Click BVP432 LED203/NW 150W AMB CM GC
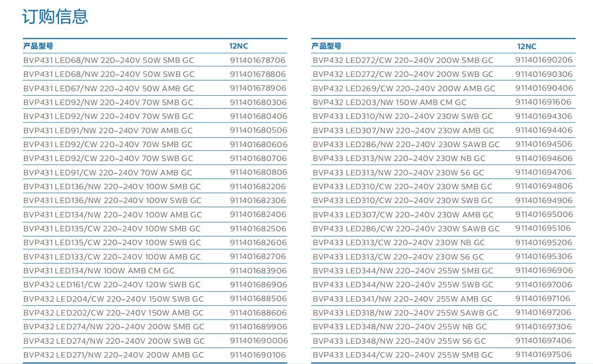Image resolution: width=593 pixels, height=364 pixels. click(389, 102)
